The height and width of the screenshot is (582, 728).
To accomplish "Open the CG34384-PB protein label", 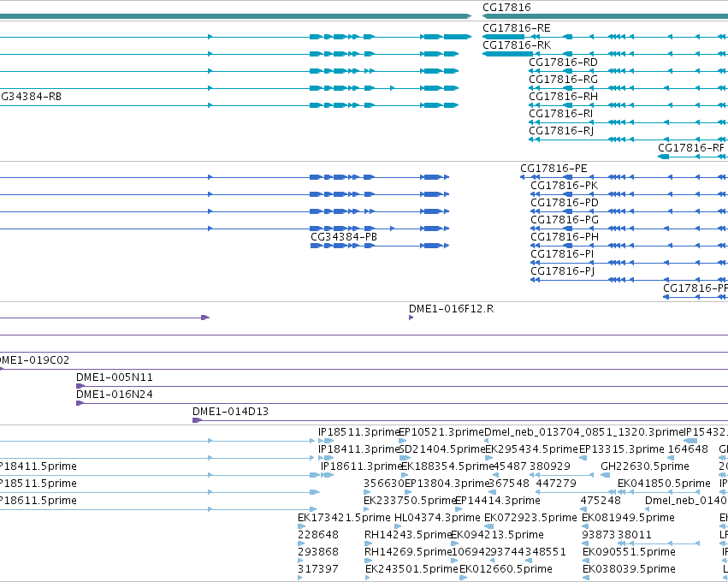I will coord(344,237).
